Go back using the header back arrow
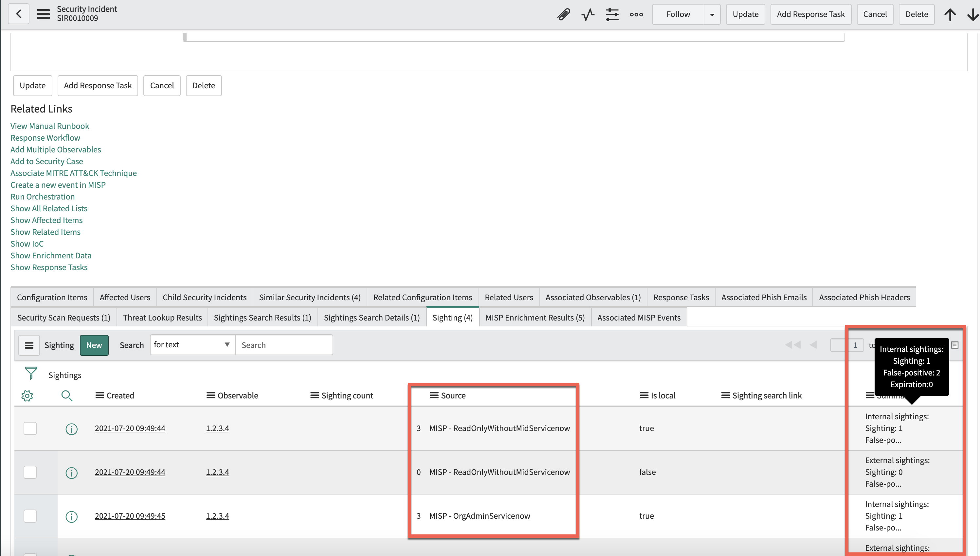980x556 pixels. point(18,14)
